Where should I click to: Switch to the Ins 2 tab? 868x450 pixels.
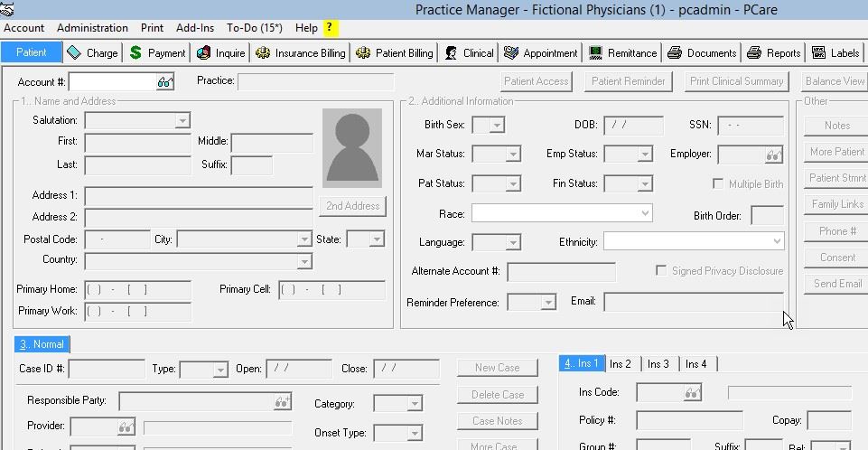click(x=621, y=364)
